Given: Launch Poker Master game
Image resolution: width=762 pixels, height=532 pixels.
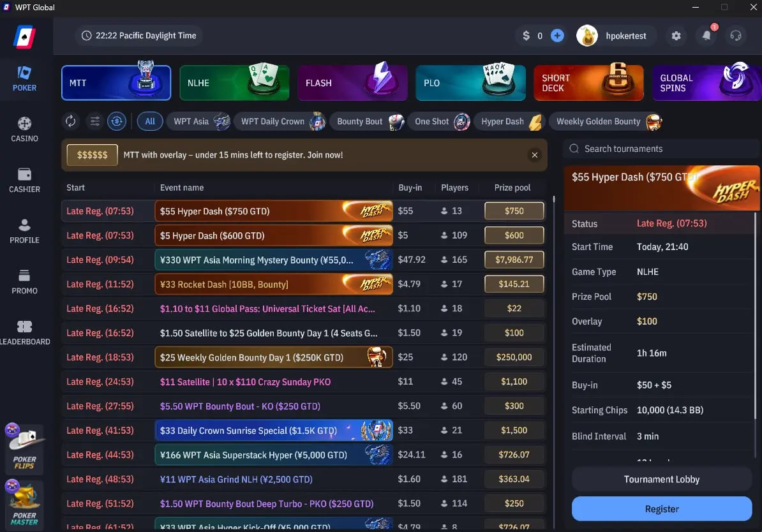Looking at the screenshot, I should (24, 505).
